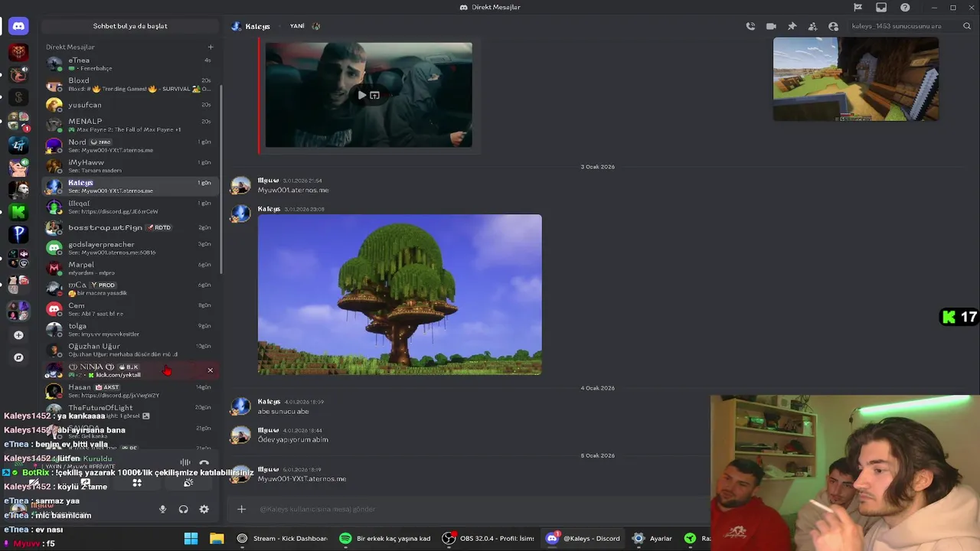Image resolution: width=980 pixels, height=551 pixels.
Task: Open the checkpoint flag icon in title bar
Action: 857,8
